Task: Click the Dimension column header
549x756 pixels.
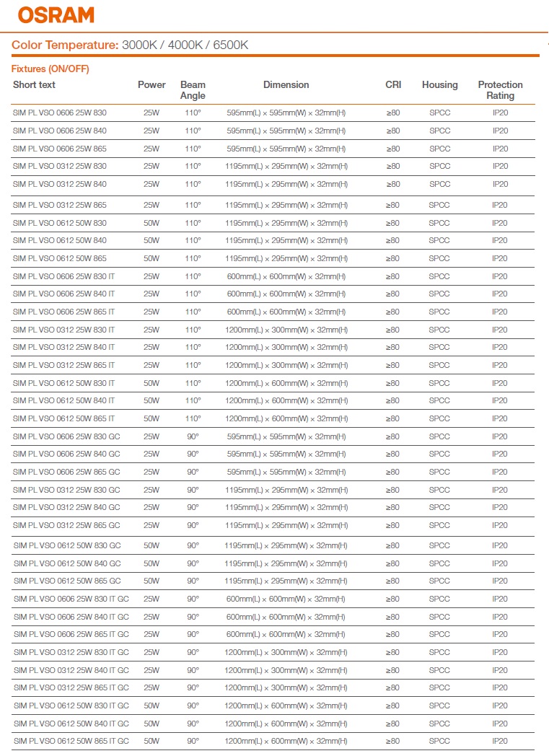Action: (286, 85)
